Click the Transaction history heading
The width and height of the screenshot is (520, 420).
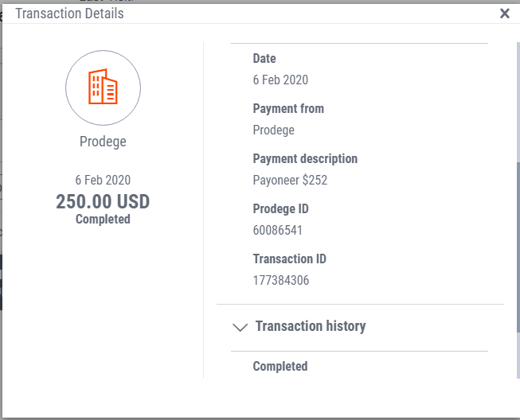pos(311,326)
